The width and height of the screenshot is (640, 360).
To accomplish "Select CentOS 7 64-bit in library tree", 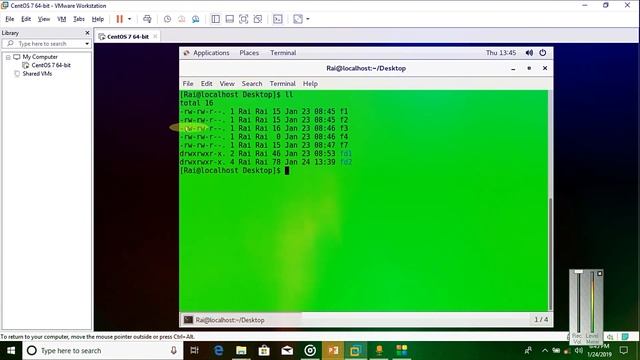I will tap(51, 65).
